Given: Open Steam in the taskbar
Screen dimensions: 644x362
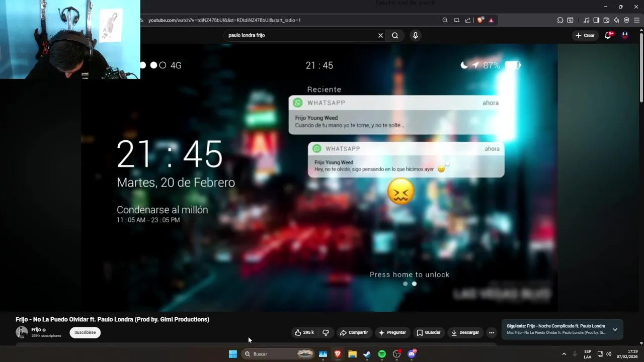Looking at the screenshot, I should pos(367,354).
